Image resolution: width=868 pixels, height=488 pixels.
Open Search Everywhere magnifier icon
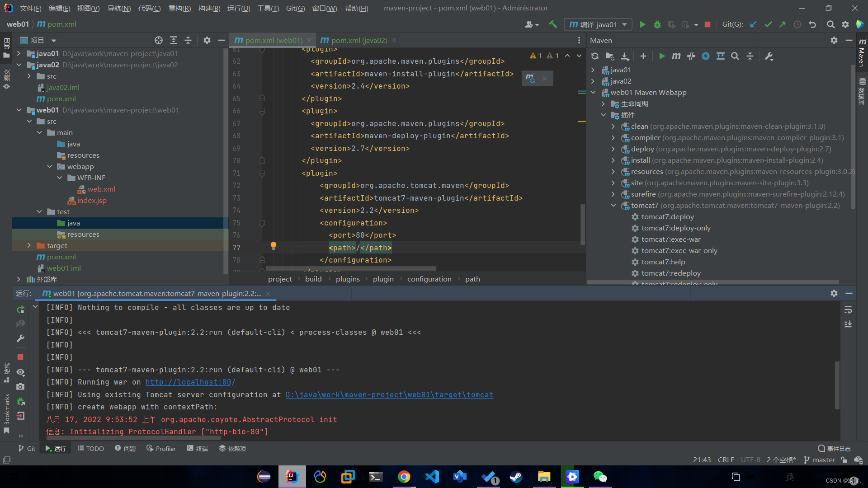coord(830,24)
